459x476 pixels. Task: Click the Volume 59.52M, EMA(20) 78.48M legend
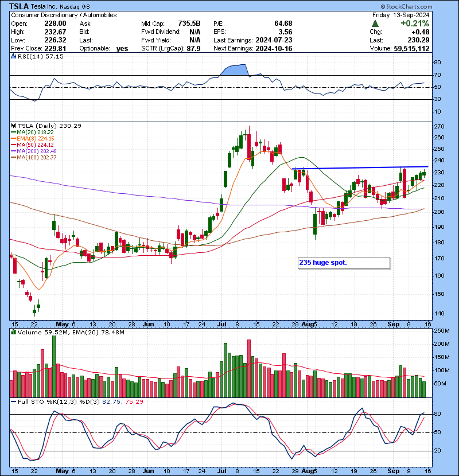click(71, 333)
